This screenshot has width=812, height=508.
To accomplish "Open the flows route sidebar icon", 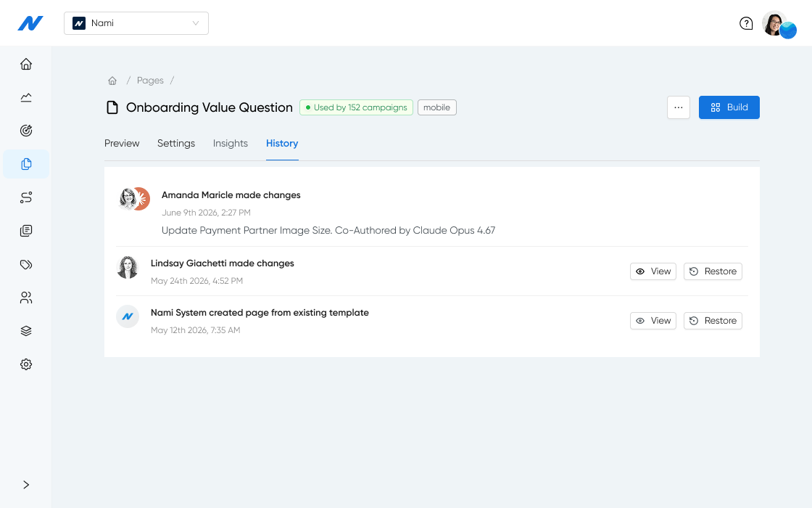I will coord(26,197).
